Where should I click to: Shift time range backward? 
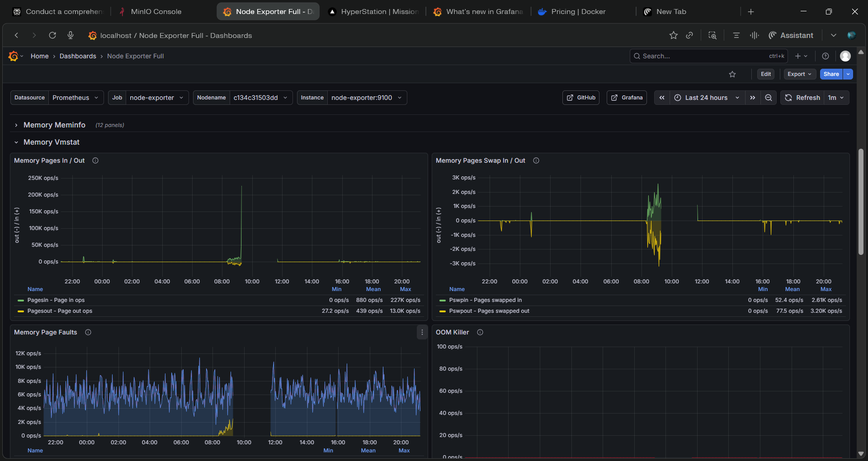coord(662,98)
